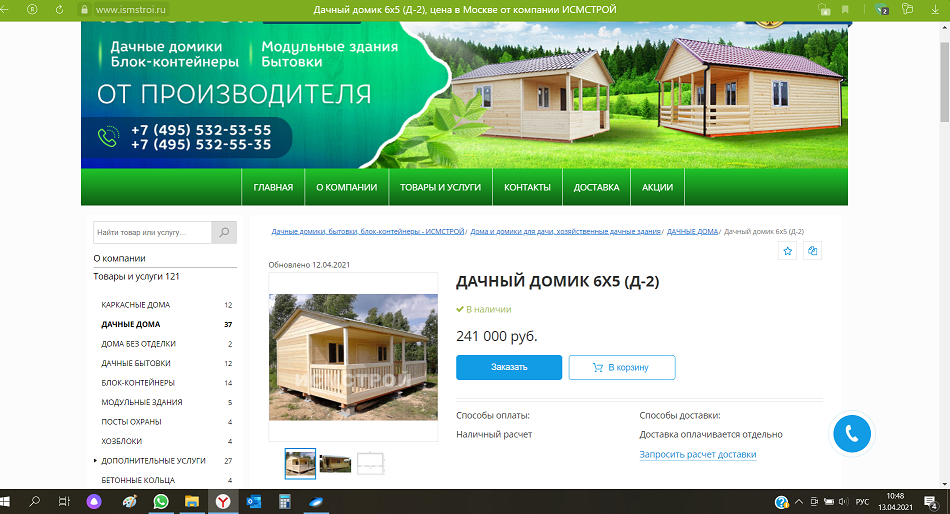This screenshot has width=950, height=514.
Task: Open breadcrumb Дома и домики для дачи
Action: coord(565,232)
